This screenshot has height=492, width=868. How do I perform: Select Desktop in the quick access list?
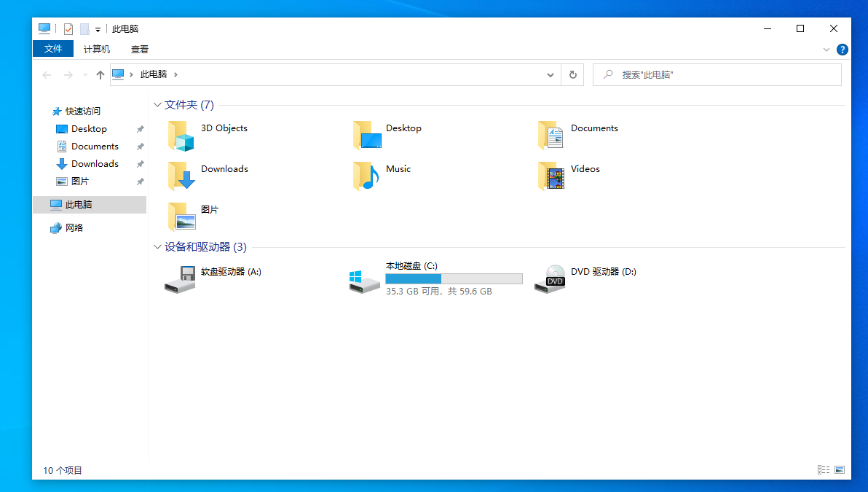[89, 129]
